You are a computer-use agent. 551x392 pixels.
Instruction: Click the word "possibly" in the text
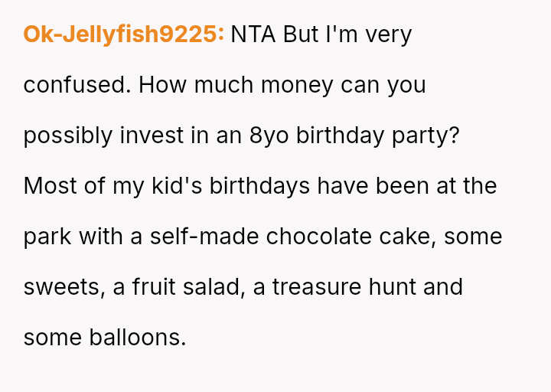tap(68, 136)
